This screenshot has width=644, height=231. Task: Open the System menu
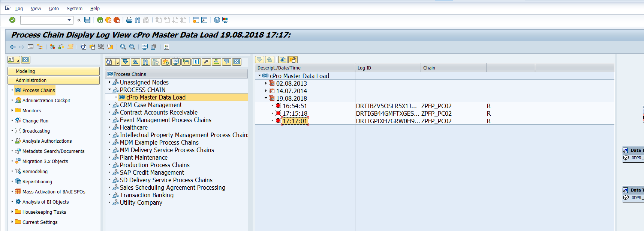[x=74, y=8]
